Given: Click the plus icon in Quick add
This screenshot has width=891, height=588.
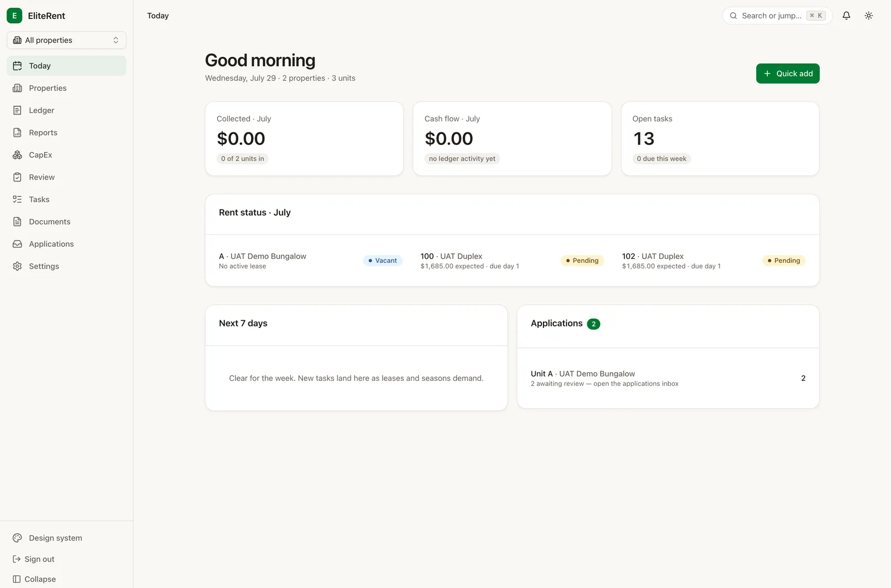Looking at the screenshot, I should coord(767,73).
